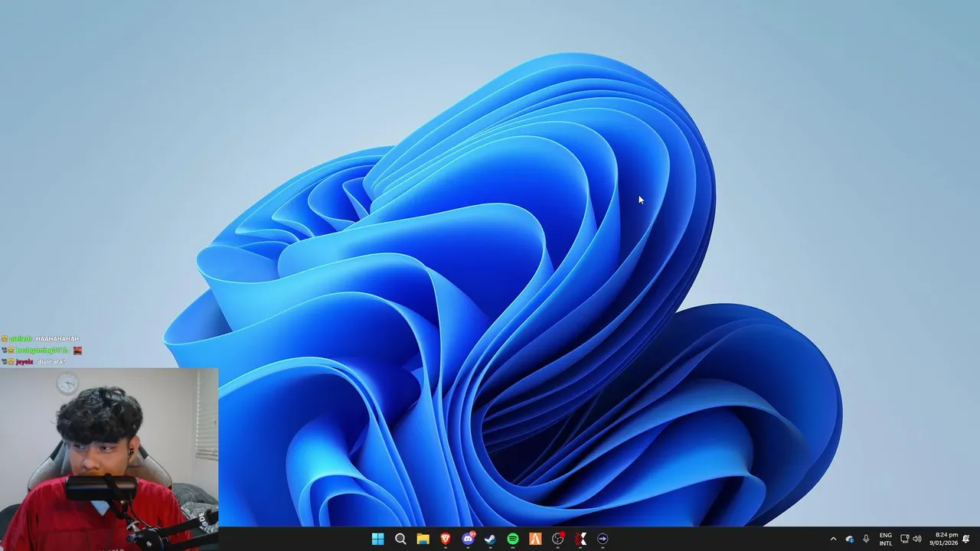Open network status tray icon
The image size is (980, 551).
tap(904, 539)
